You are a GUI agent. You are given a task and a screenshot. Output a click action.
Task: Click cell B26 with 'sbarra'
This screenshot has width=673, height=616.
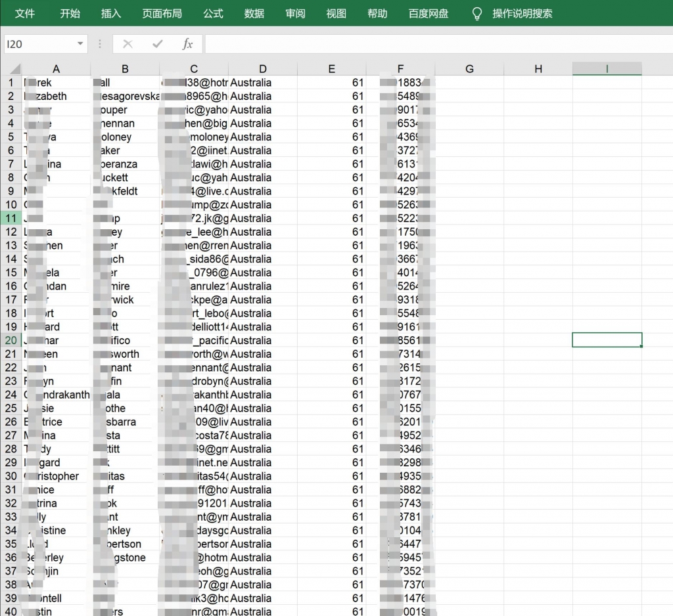[125, 422]
